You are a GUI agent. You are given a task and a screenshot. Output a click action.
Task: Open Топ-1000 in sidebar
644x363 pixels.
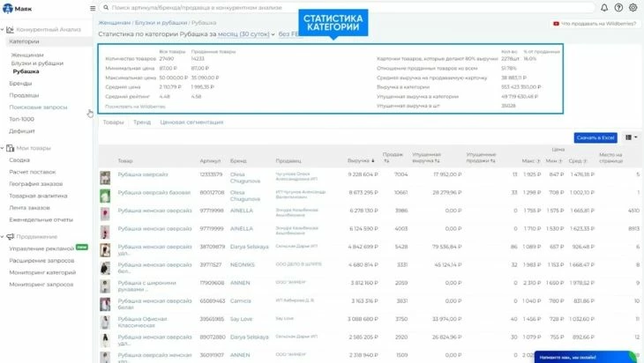tap(21, 119)
